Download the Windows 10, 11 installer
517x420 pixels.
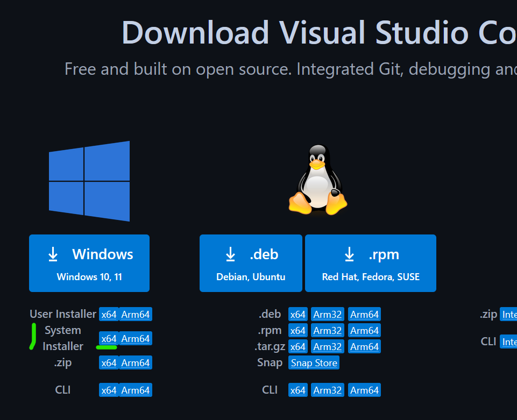89,264
